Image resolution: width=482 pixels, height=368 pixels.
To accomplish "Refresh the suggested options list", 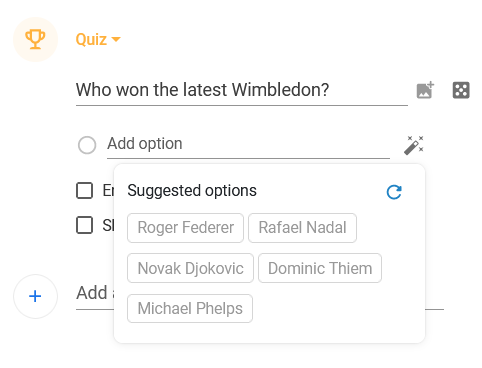I will coord(394,192).
